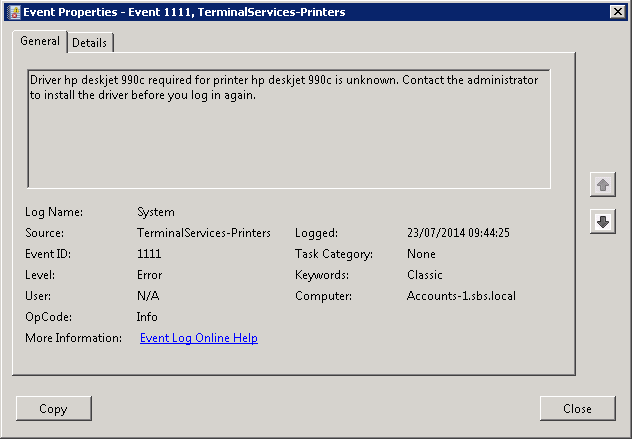Click the User value N/A
This screenshot has height=439, width=632.
point(147,296)
